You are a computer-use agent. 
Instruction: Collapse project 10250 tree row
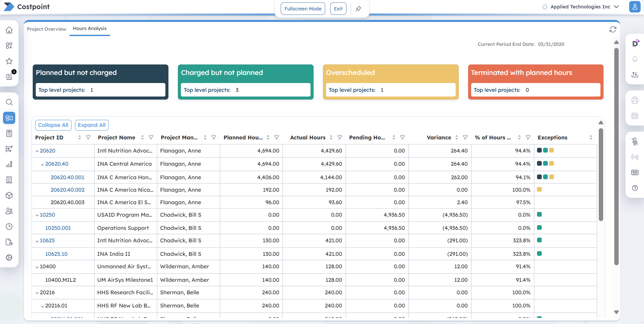37,215
